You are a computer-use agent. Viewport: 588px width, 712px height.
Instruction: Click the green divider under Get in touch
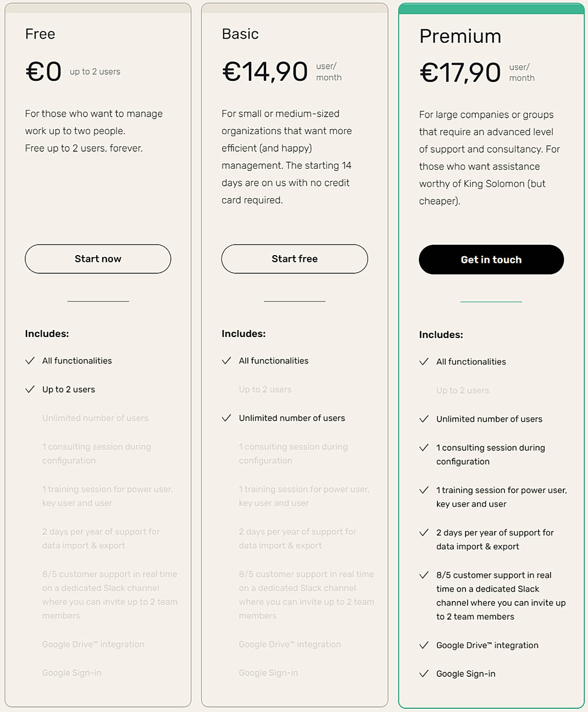pos(491,302)
